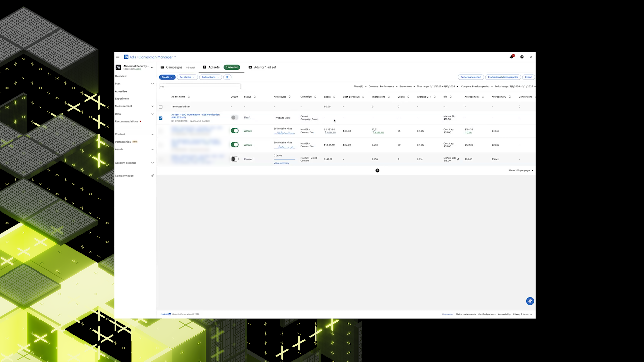Open Experiment in the sidebar
The image size is (644, 362).
(x=122, y=99)
